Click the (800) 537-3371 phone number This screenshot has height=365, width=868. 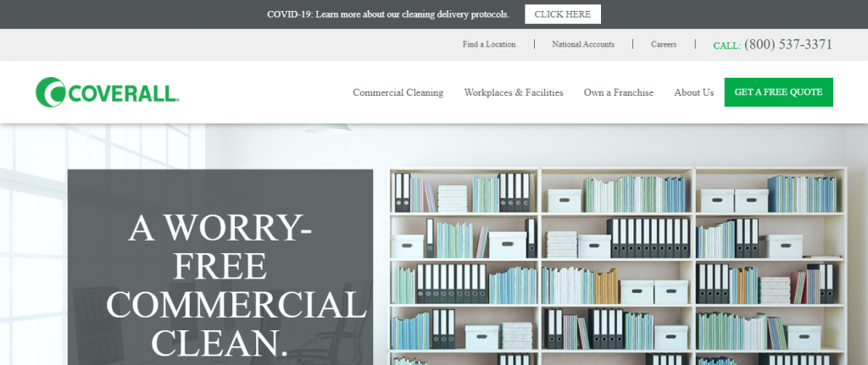point(787,44)
